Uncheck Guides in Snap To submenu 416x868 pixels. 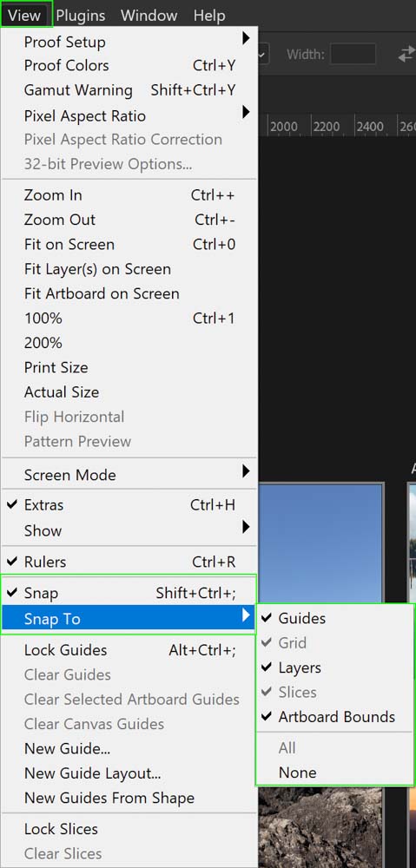pyautogui.click(x=334, y=618)
